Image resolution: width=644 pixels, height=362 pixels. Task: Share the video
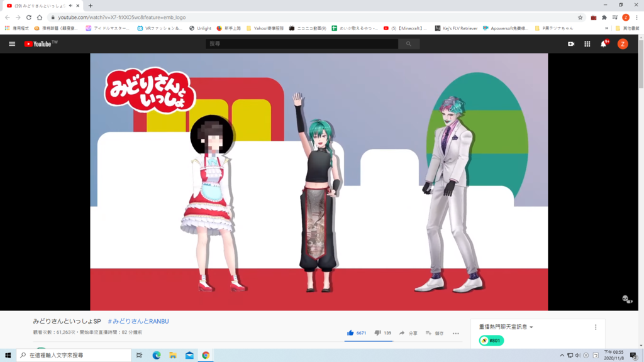click(408, 333)
